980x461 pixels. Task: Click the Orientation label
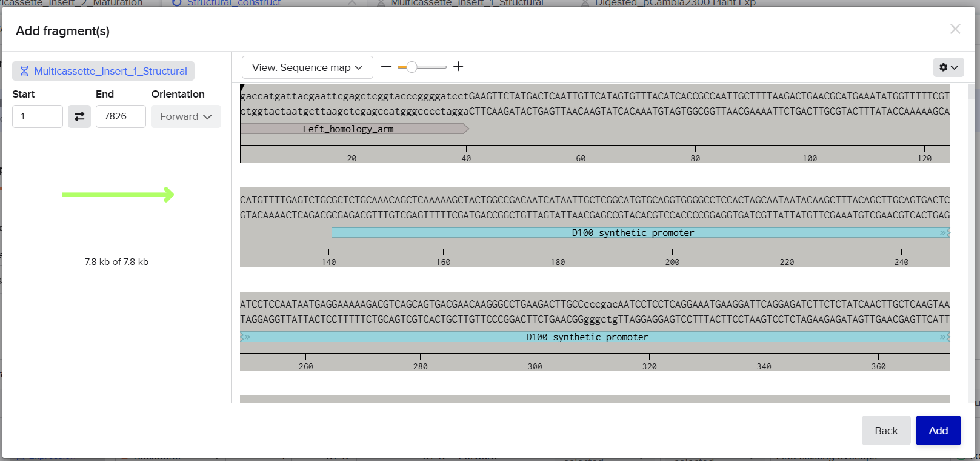point(178,94)
